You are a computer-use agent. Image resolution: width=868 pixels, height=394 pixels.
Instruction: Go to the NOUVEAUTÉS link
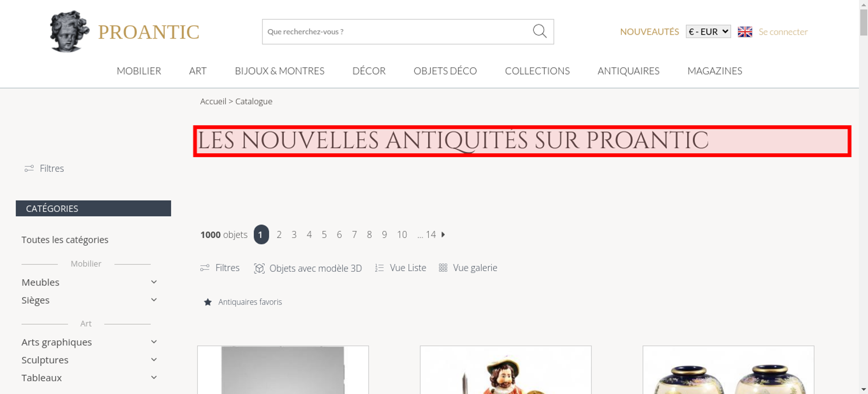649,32
